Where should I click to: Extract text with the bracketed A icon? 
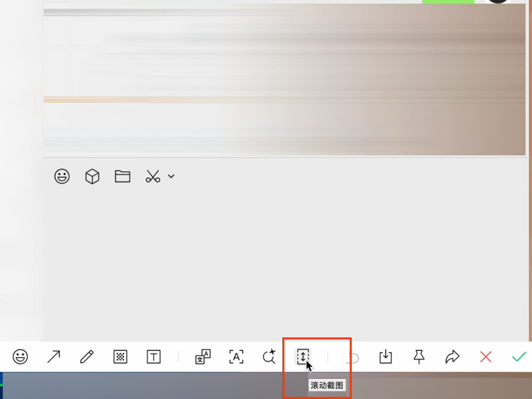click(236, 357)
